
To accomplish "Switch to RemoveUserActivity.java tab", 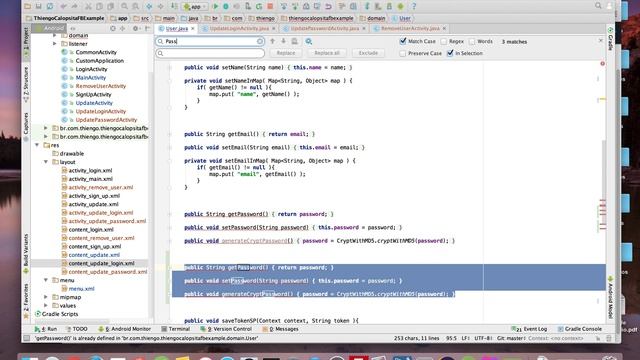I will [410, 29].
